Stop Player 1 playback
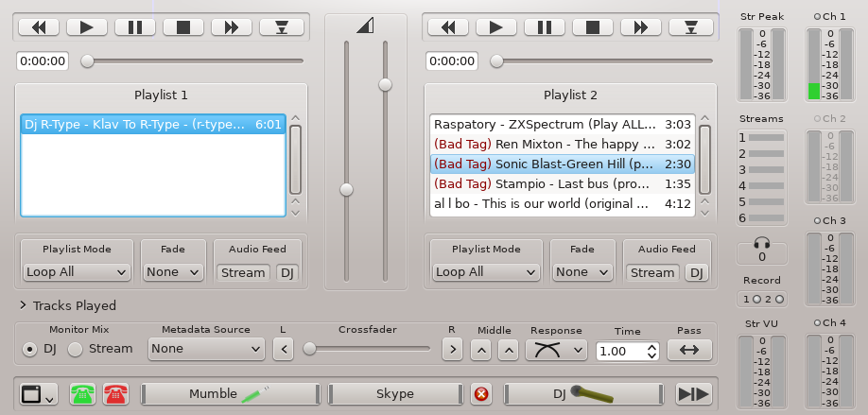The image size is (868, 415). pyautogui.click(x=183, y=27)
